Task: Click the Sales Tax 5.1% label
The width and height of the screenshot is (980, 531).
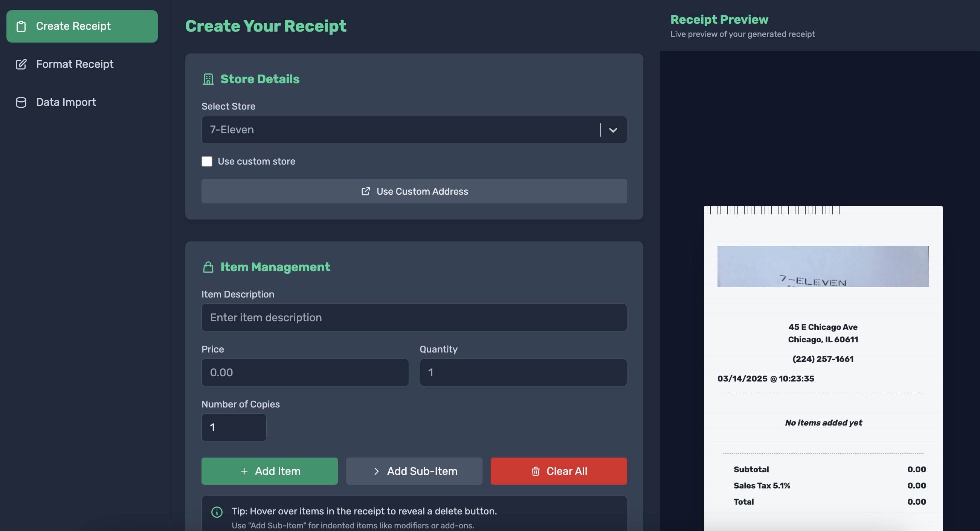Action: pyautogui.click(x=762, y=486)
